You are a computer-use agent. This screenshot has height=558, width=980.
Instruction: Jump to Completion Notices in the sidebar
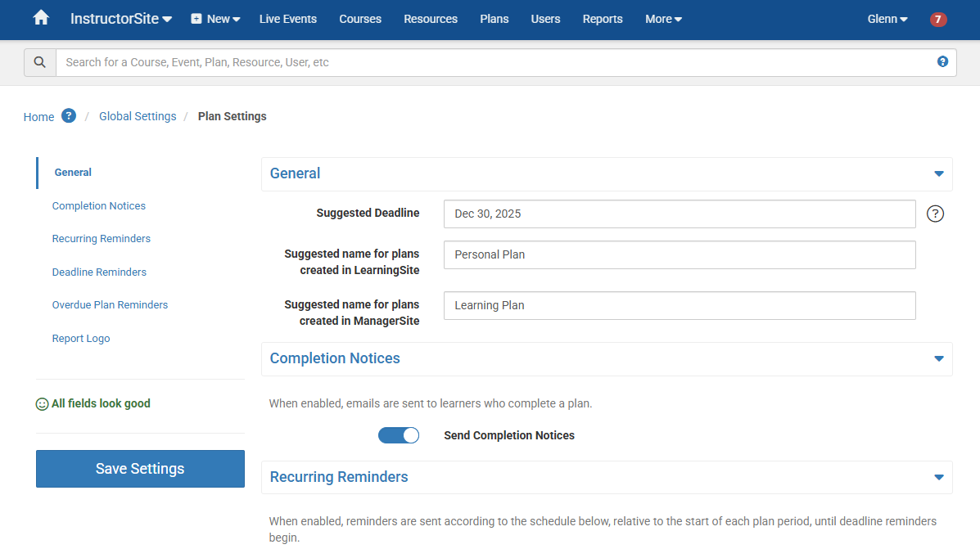pyautogui.click(x=99, y=205)
